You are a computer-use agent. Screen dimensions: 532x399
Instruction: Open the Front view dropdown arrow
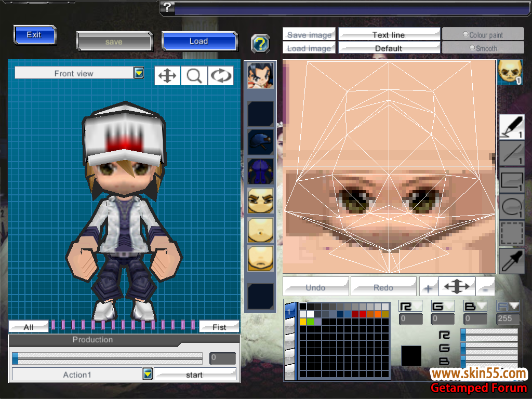pyautogui.click(x=139, y=73)
